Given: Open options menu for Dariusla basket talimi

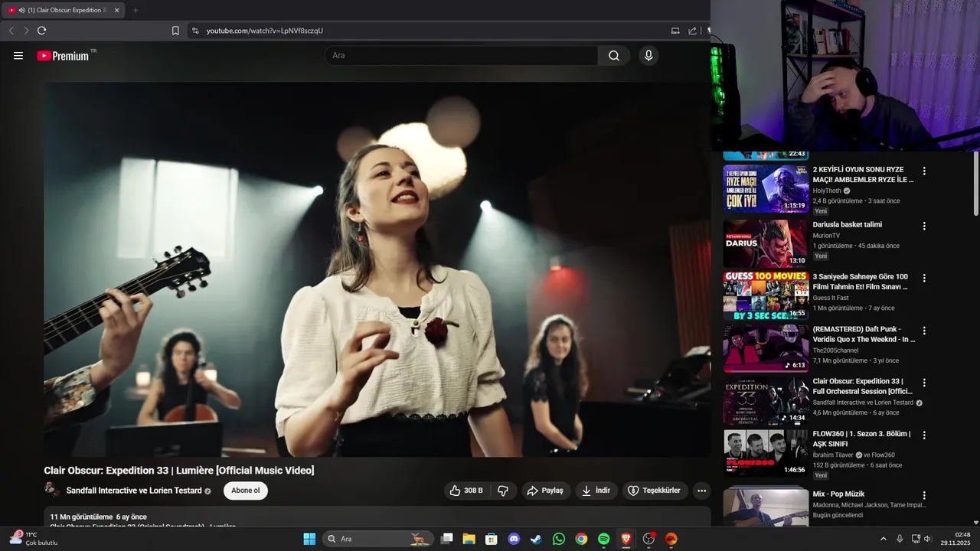Looking at the screenshot, I should coord(924,227).
